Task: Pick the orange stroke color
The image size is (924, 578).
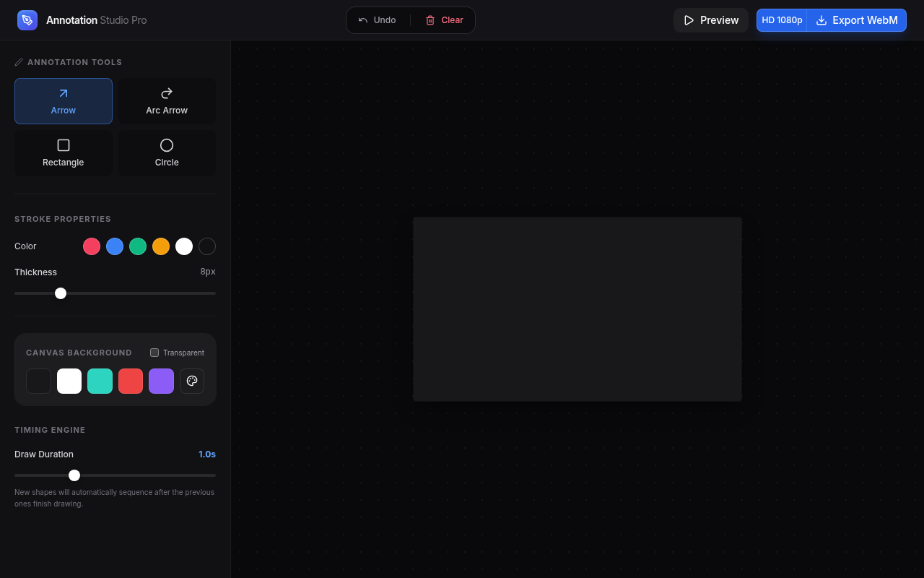Action: coord(161,246)
